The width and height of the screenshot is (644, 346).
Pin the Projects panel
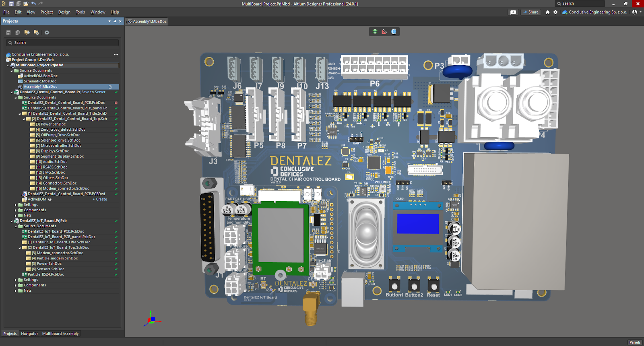pos(115,21)
